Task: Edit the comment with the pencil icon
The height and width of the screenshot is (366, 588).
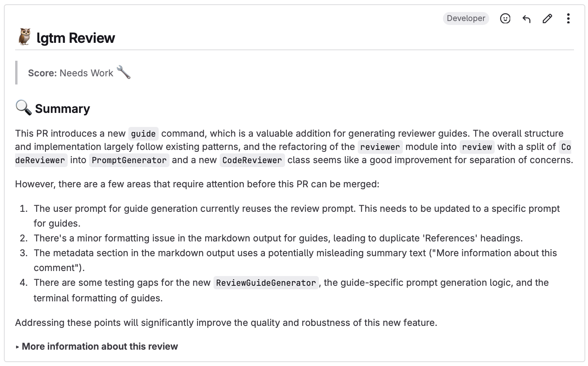Action: [x=547, y=19]
